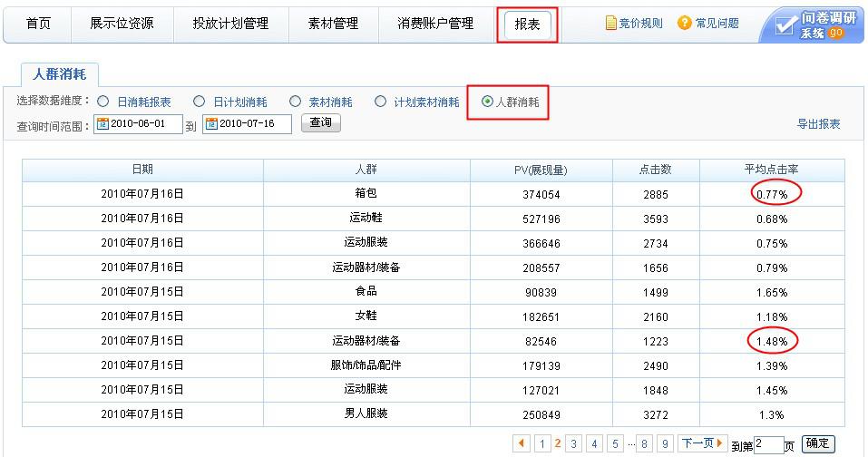868x457 pixels.
Task: Go to page 9
Action: (666, 443)
